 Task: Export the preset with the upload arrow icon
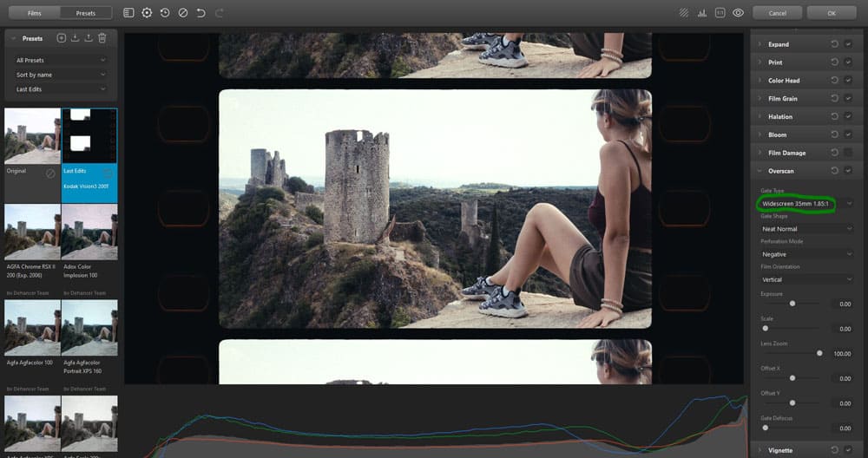(88, 38)
